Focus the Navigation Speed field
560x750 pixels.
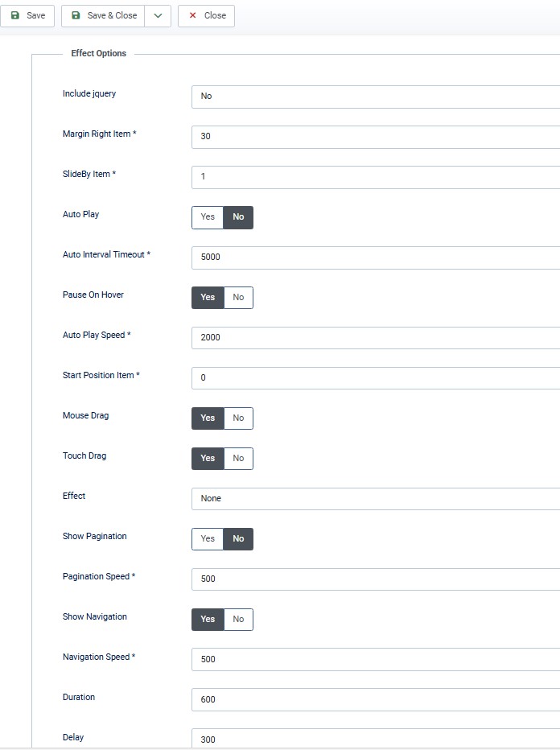pyautogui.click(x=375, y=659)
